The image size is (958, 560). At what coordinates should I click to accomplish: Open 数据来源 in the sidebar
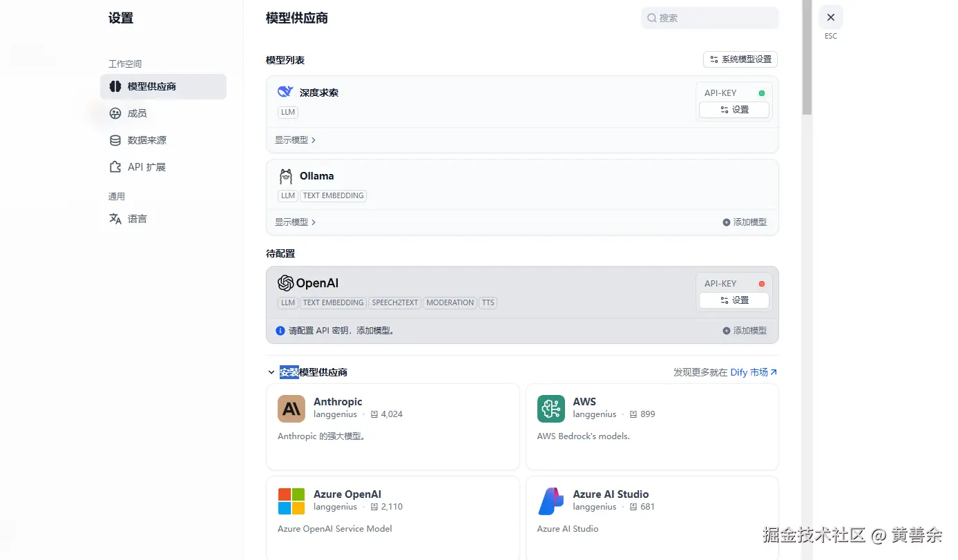(x=164, y=140)
